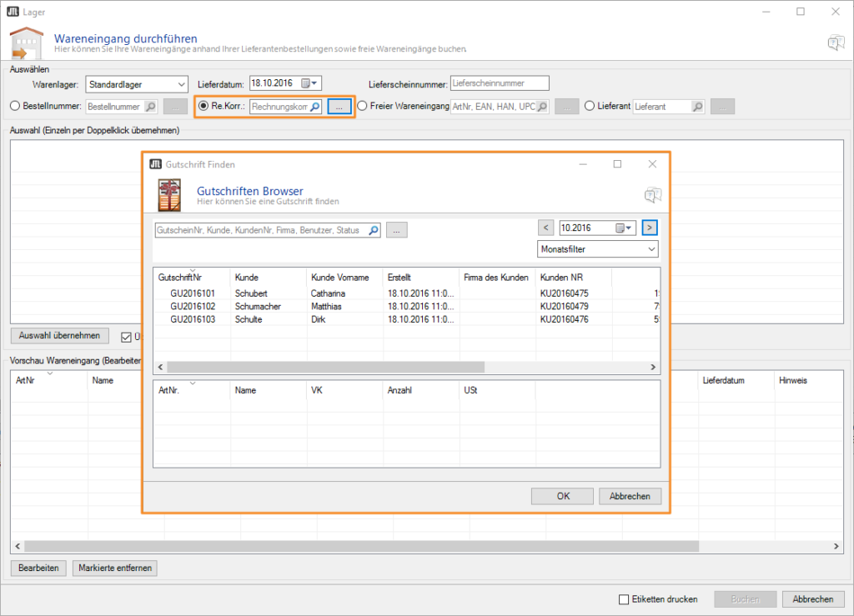The width and height of the screenshot is (854, 616).
Task: Click Abbrechen in the Gutschrift dialog
Action: coord(630,496)
